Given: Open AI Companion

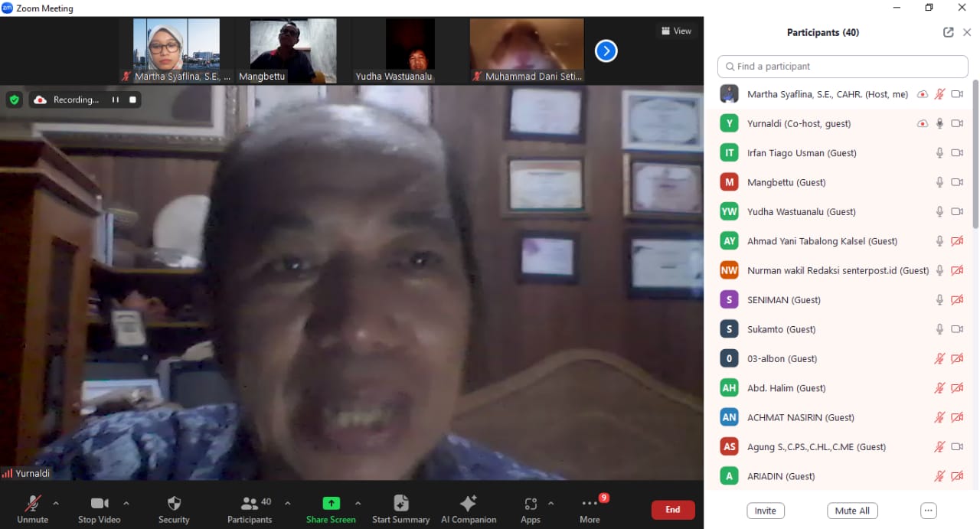Looking at the screenshot, I should pos(469,509).
